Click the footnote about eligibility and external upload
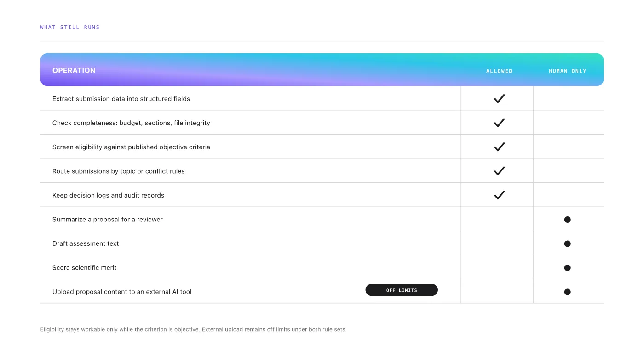Image resolution: width=644 pixels, height=362 pixels. click(x=193, y=329)
